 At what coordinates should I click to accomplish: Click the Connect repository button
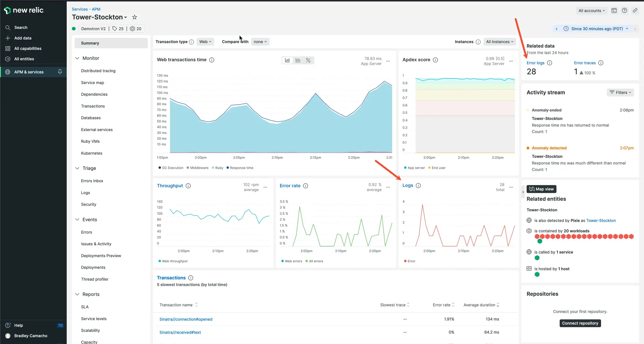[580, 323]
